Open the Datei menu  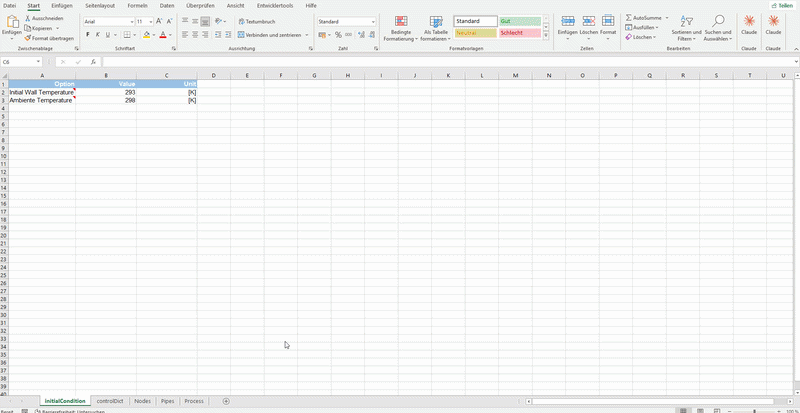10,5
